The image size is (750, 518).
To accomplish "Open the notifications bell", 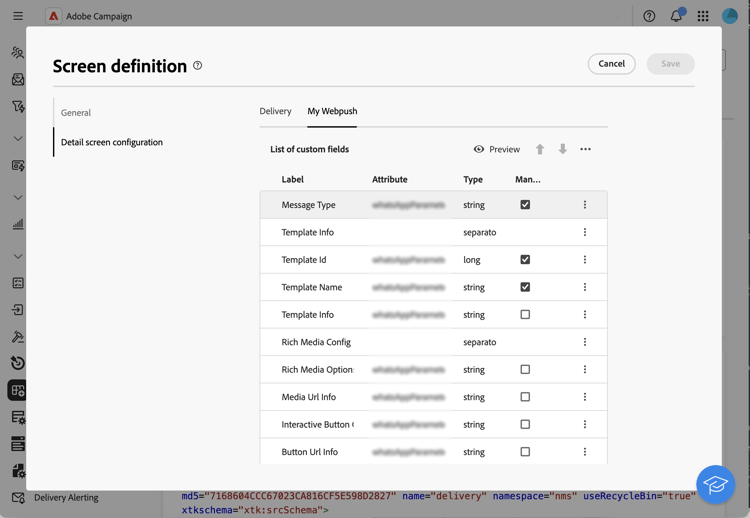I will click(676, 16).
